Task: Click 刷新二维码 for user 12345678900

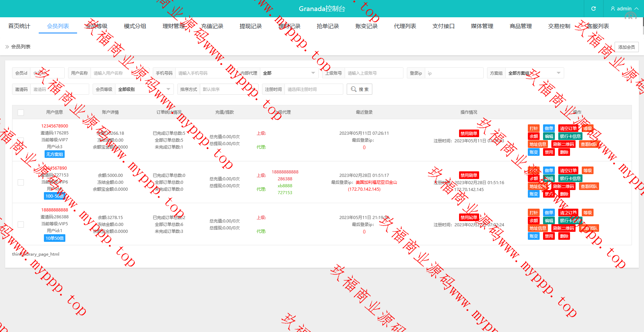Action: pos(563,144)
